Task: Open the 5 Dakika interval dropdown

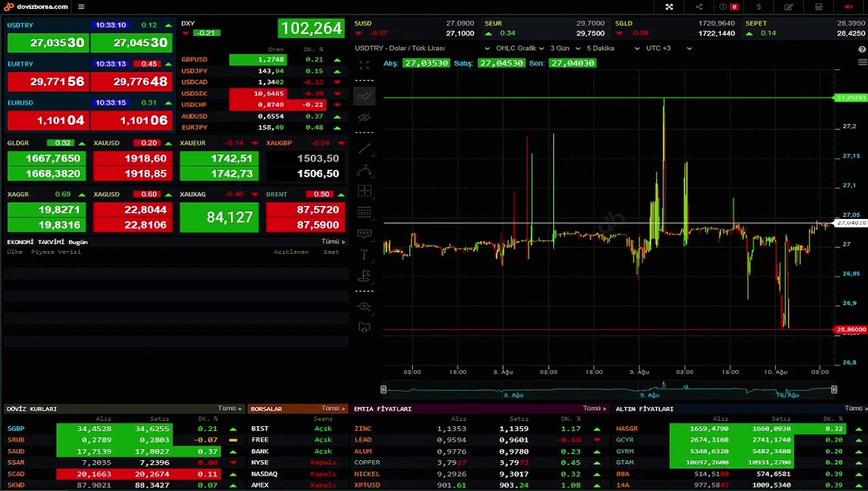Action: [613, 48]
